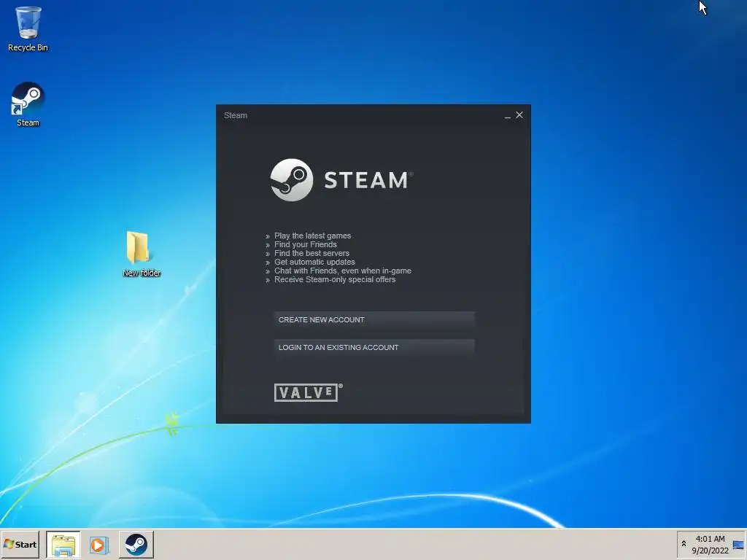This screenshot has width=747, height=560.
Task: Select the New folder desktop icon
Action: 142,254
